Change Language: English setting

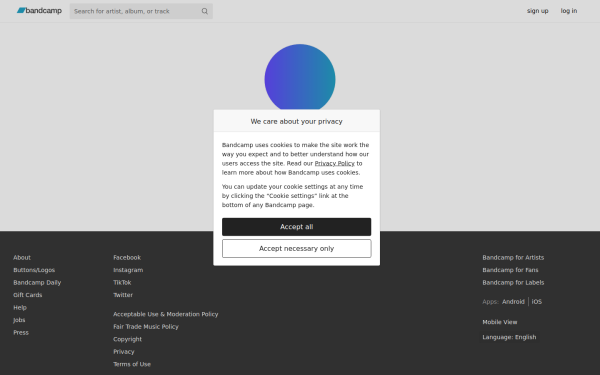pyautogui.click(x=509, y=337)
